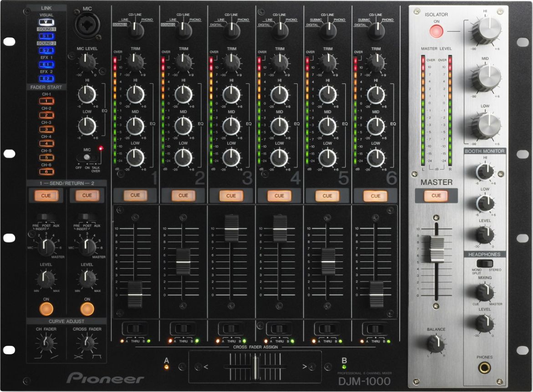This screenshot has width=533, height=392.
Task: Toggle the EFX 1 link button E1
Action: 46,64
